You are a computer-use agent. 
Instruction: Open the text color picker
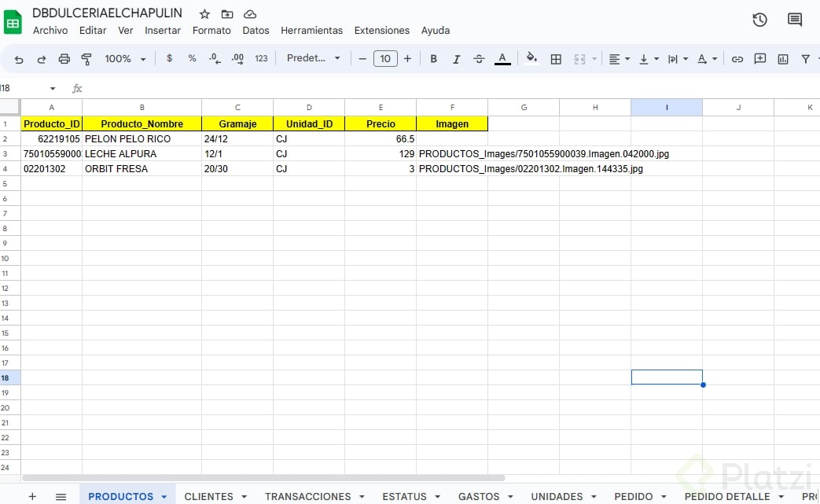click(x=502, y=58)
